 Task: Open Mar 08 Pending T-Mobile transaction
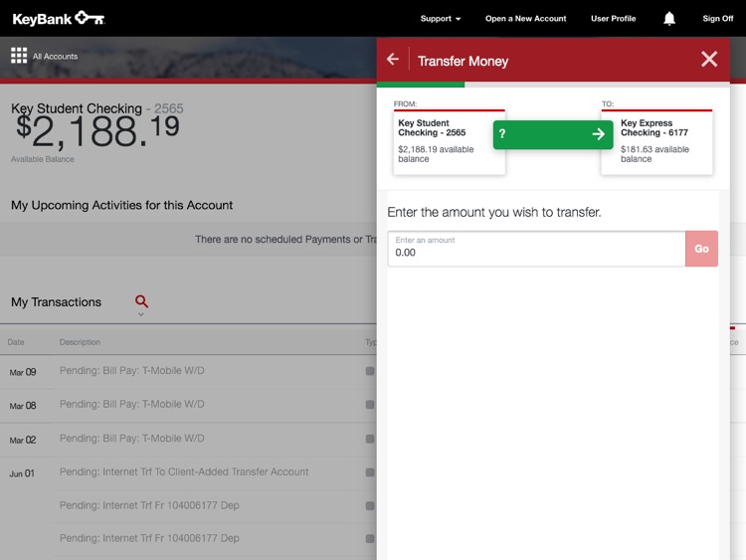pos(131,404)
